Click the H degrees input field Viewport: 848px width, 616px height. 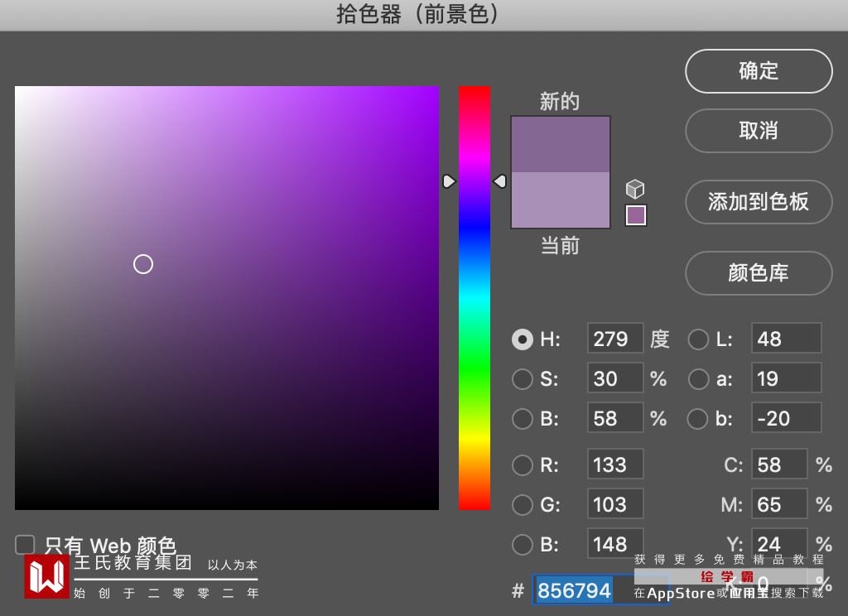614,339
